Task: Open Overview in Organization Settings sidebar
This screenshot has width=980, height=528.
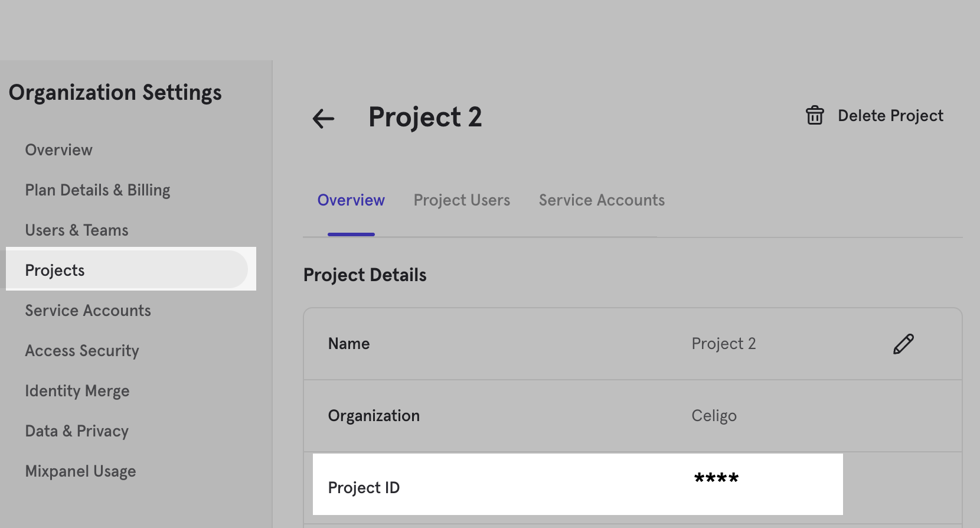Action: tap(59, 150)
